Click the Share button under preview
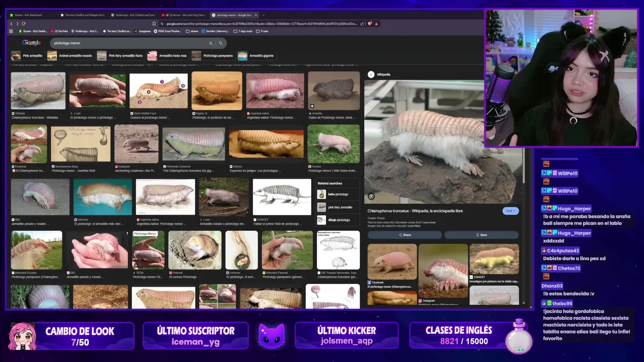The image size is (644, 362). coord(405,235)
